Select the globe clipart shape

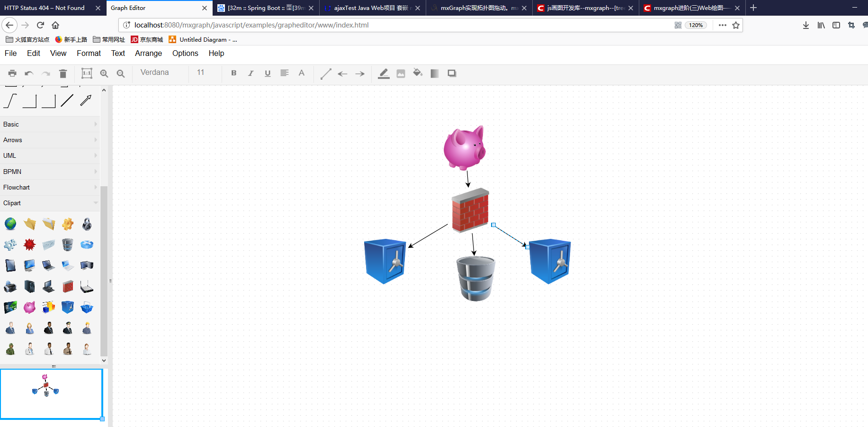[x=10, y=224]
